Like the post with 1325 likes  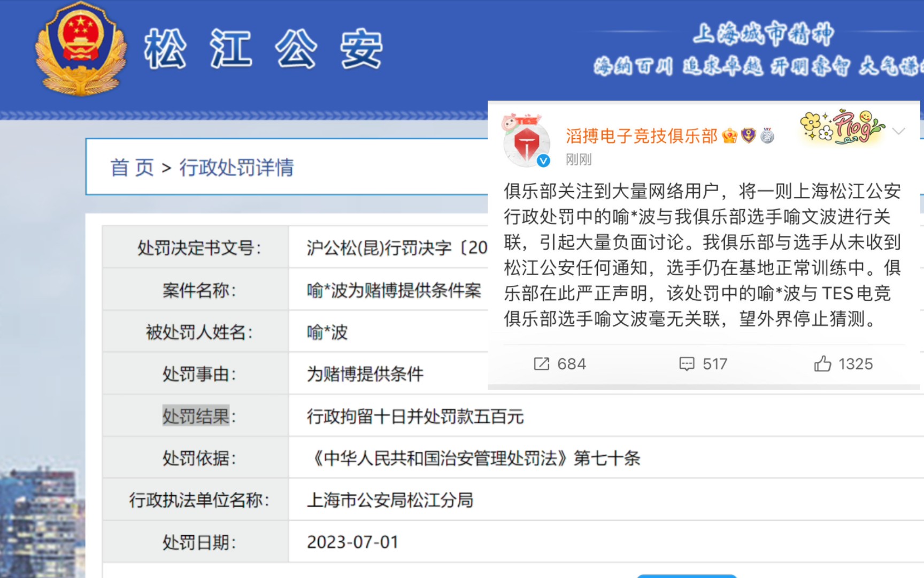822,364
